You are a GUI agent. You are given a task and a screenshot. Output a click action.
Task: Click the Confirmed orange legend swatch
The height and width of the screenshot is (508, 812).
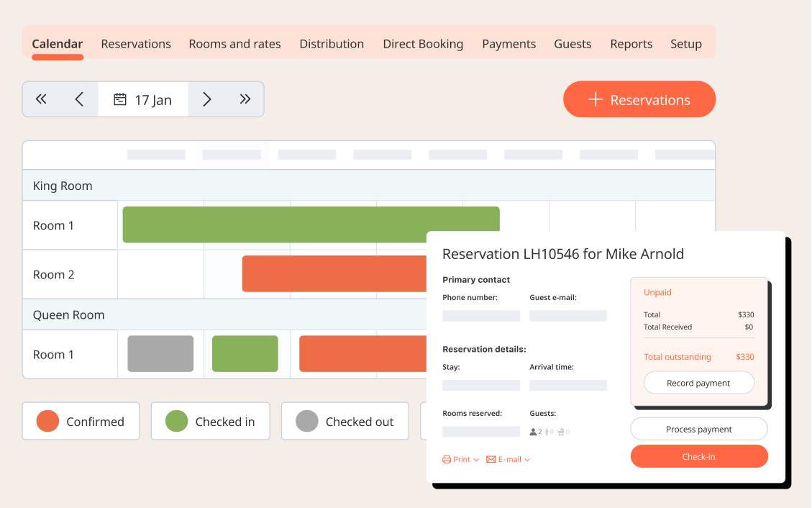(47, 421)
